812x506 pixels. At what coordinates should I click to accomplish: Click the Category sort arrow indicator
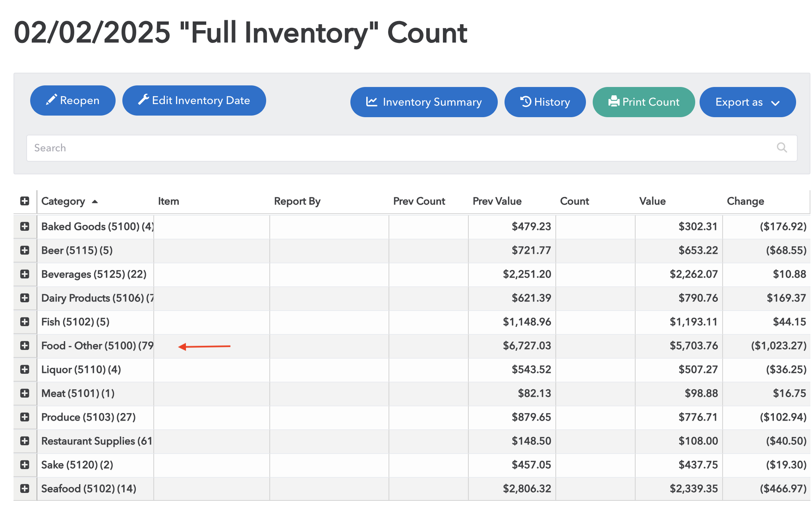point(95,201)
